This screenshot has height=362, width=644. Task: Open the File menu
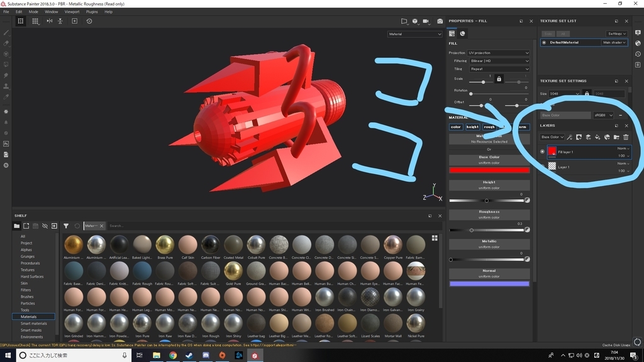(6, 11)
